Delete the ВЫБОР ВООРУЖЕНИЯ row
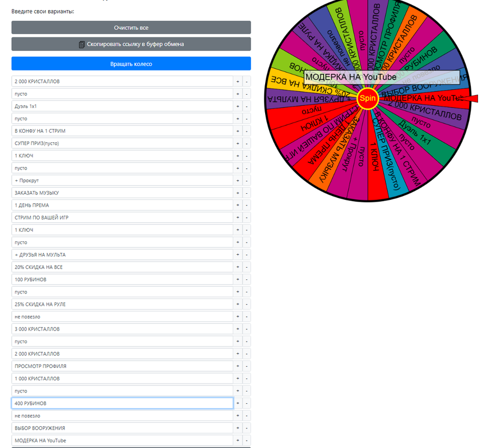 (247, 428)
